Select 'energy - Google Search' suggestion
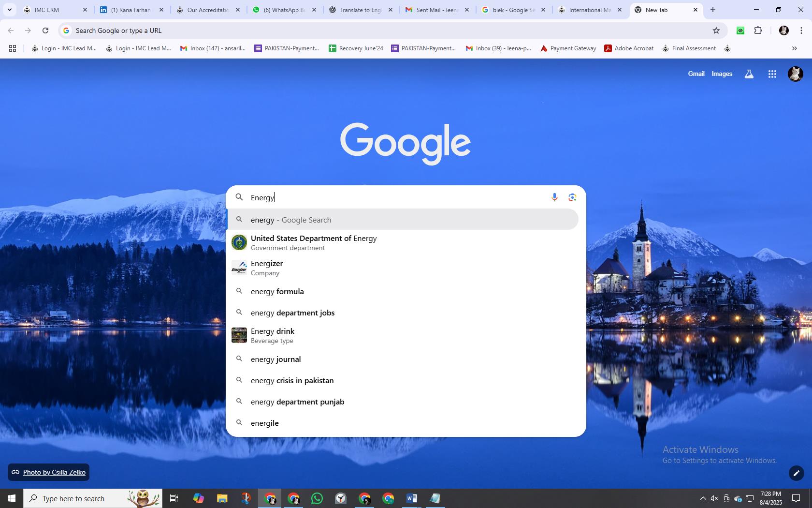 [x=402, y=220]
